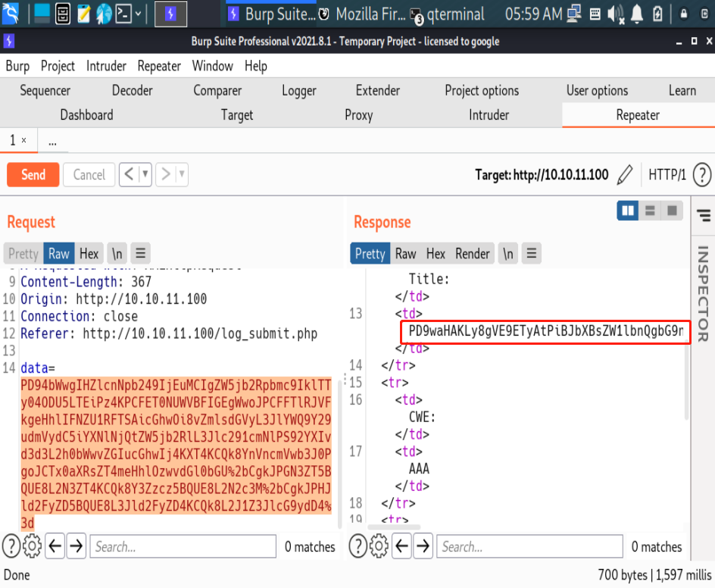Switch request view to Raw
This screenshot has width=715, height=588.
[x=59, y=254]
